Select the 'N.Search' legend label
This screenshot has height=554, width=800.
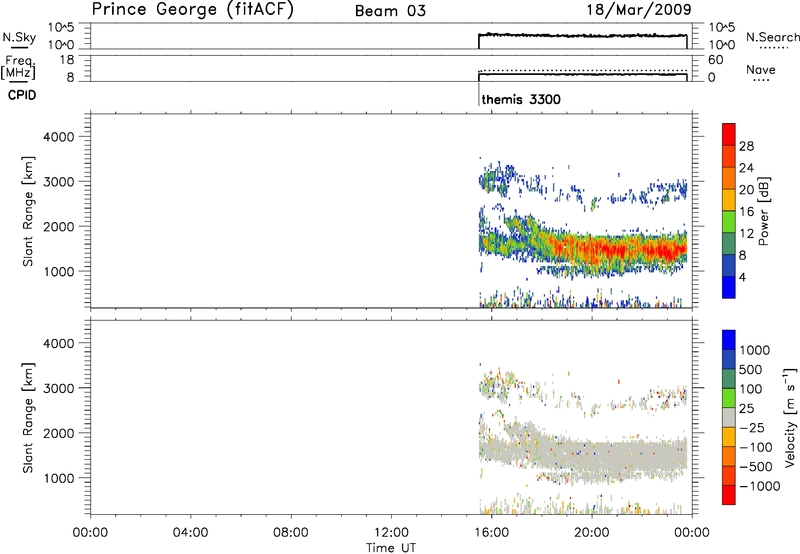(773, 37)
